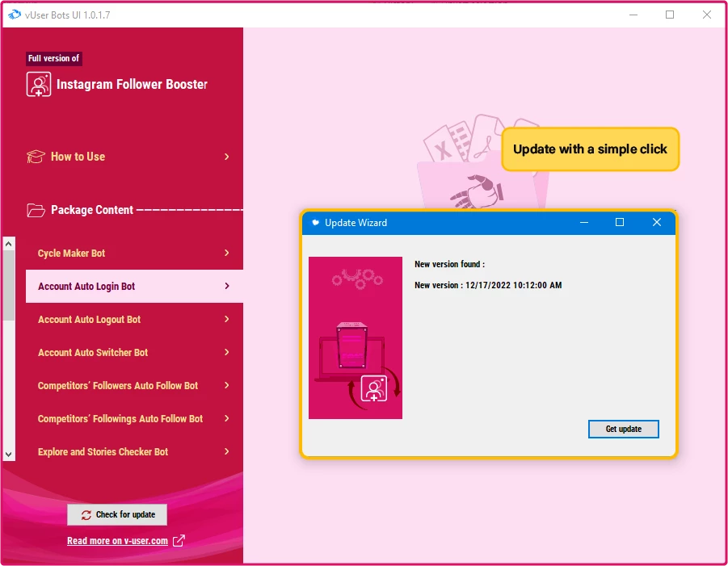Viewport: 728px width, 566px height.
Task: Click the vUser Bots app icon in title bar
Action: pos(15,15)
